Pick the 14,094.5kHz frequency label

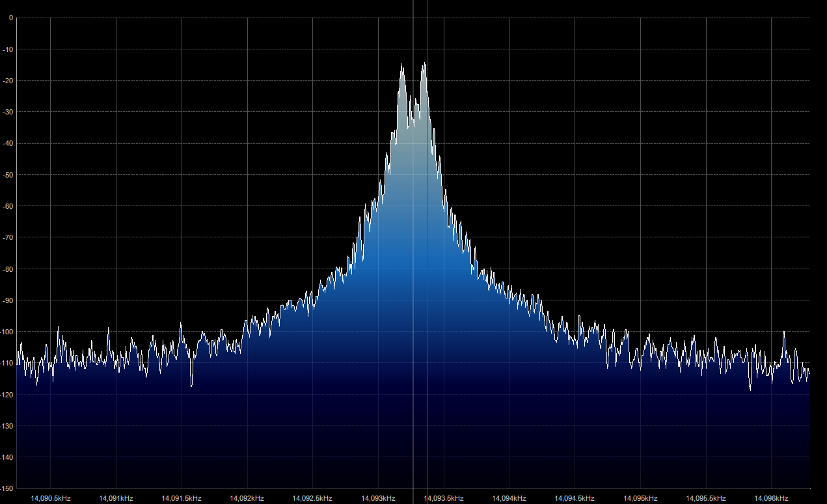[575, 498]
